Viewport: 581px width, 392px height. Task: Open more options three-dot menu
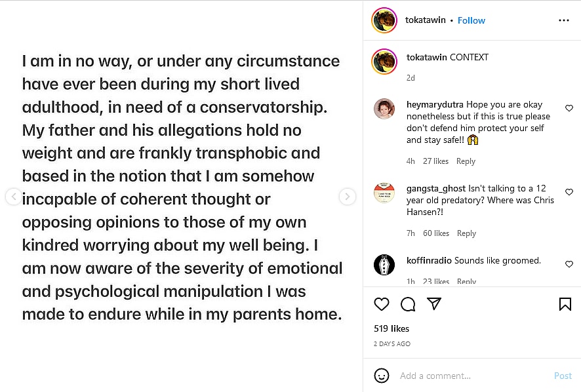click(x=564, y=20)
